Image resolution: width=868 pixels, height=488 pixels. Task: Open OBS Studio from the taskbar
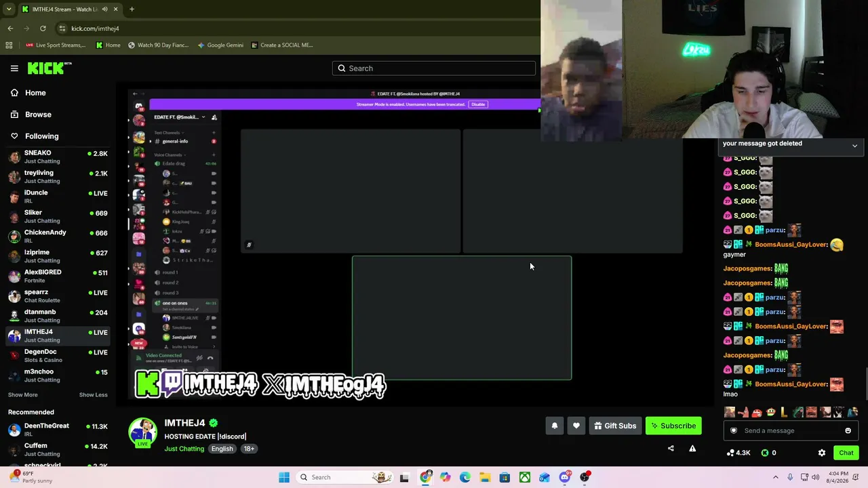[x=585, y=477]
